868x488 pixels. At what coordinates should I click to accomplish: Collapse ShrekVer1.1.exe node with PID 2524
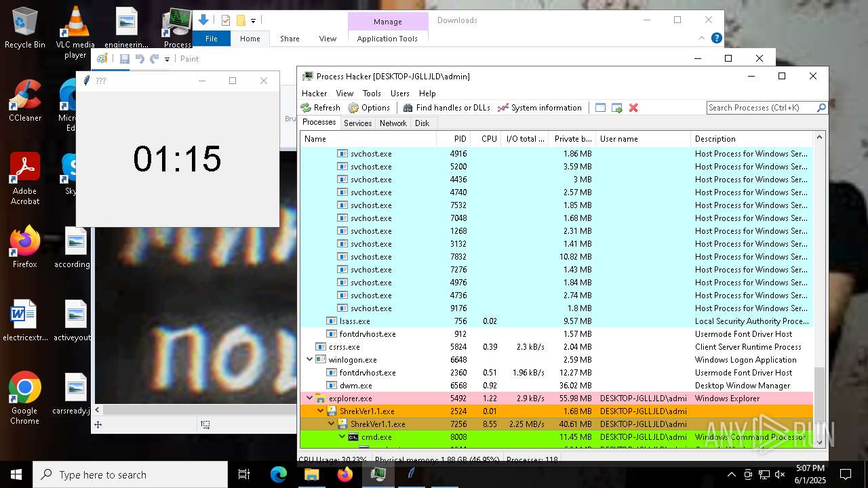pyautogui.click(x=321, y=411)
